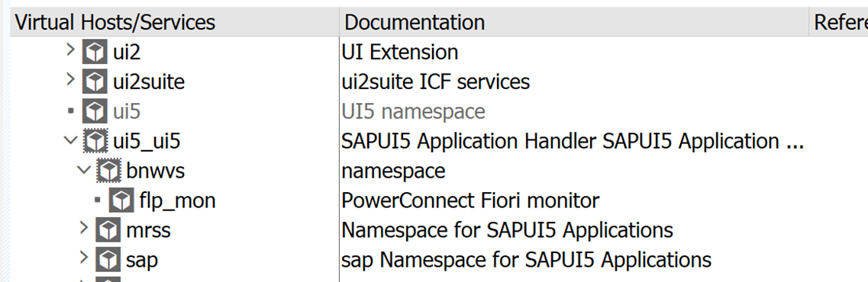Click the ui2suite service cube icon
This screenshot has width=868, height=282.
coord(95,82)
